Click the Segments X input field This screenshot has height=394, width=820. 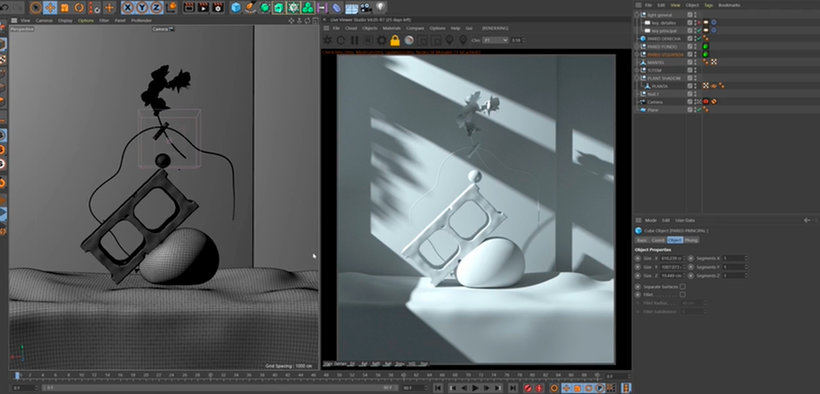coord(734,258)
